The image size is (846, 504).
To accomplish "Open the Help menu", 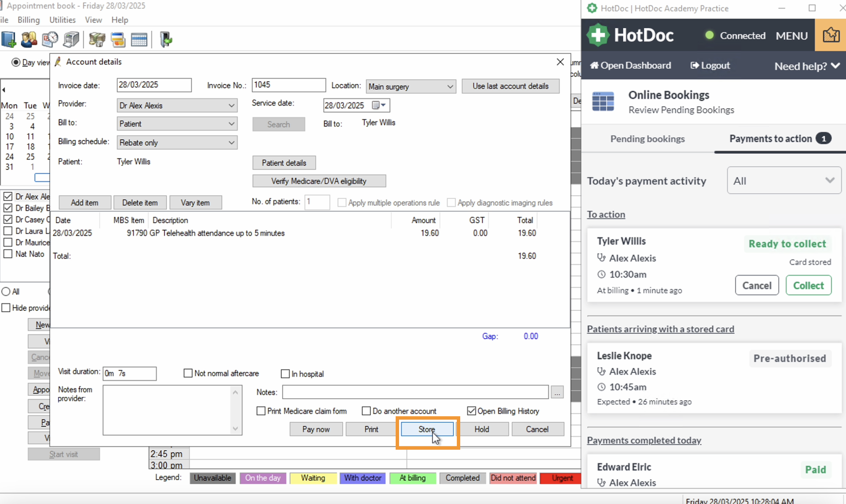I will (120, 20).
